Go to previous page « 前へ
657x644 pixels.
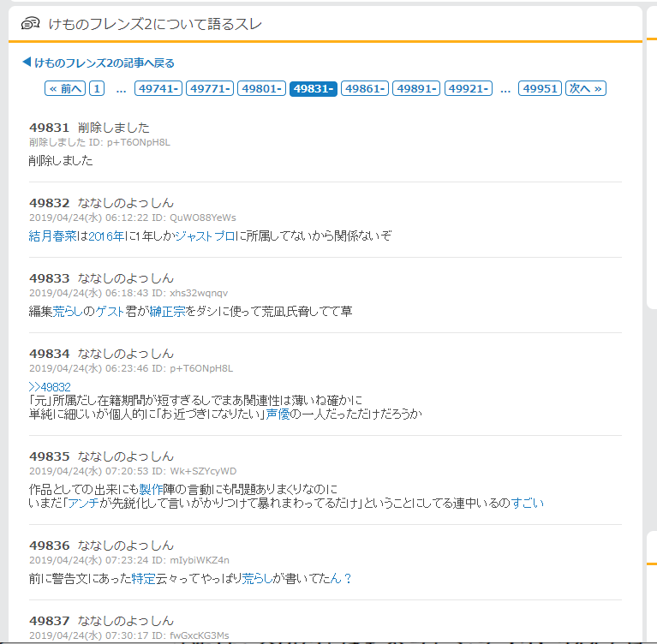point(65,88)
